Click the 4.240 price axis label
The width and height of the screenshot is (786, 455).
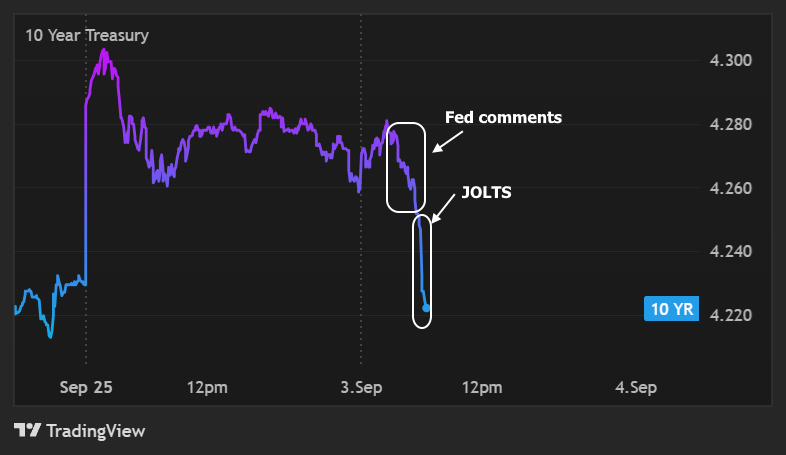point(731,251)
